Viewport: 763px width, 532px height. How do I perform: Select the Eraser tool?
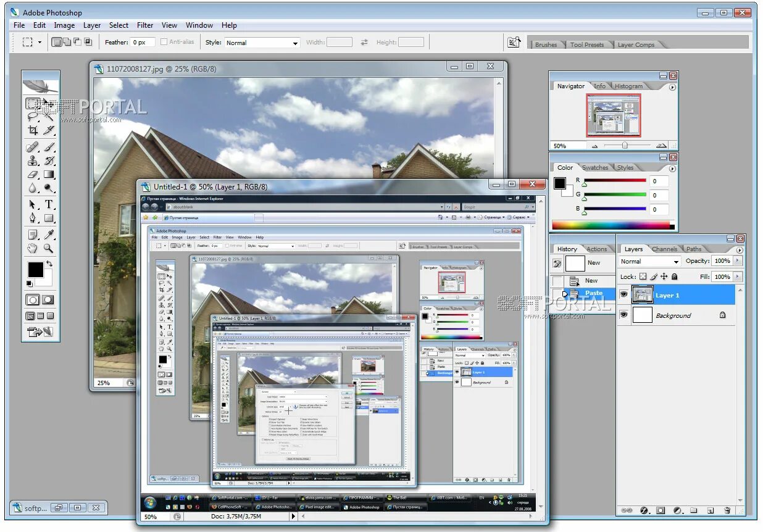pos(32,175)
